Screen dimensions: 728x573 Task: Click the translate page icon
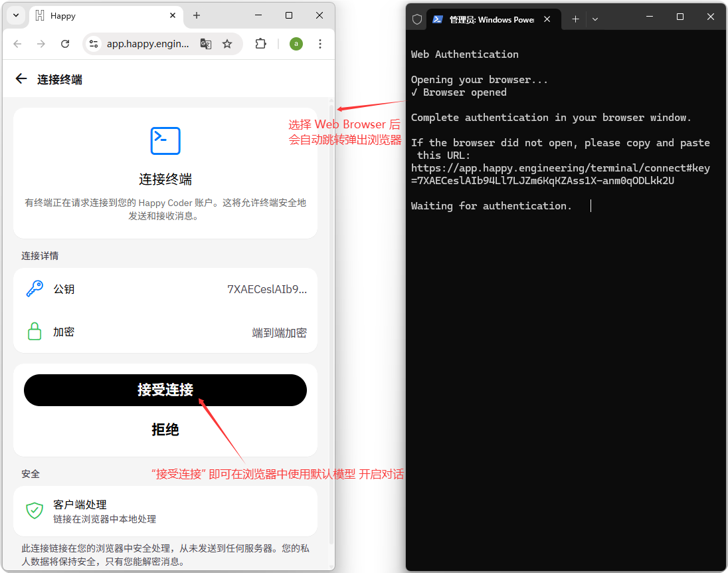click(206, 44)
